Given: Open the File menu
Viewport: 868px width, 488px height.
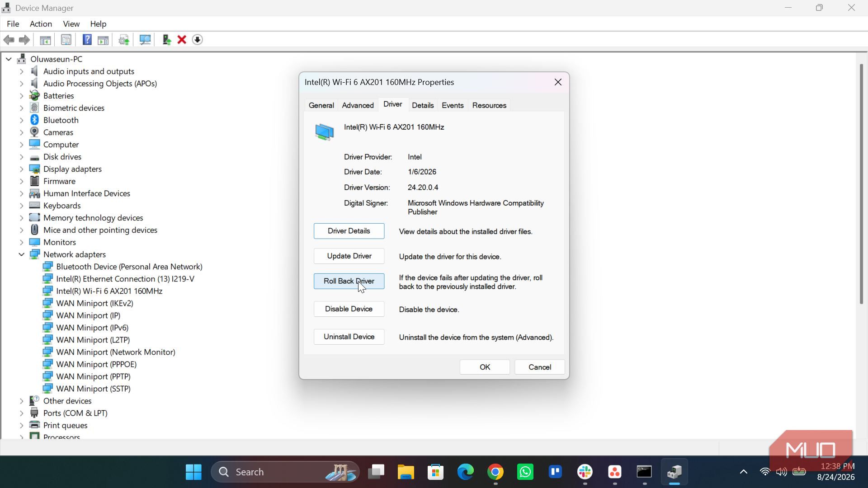Looking at the screenshot, I should [13, 23].
